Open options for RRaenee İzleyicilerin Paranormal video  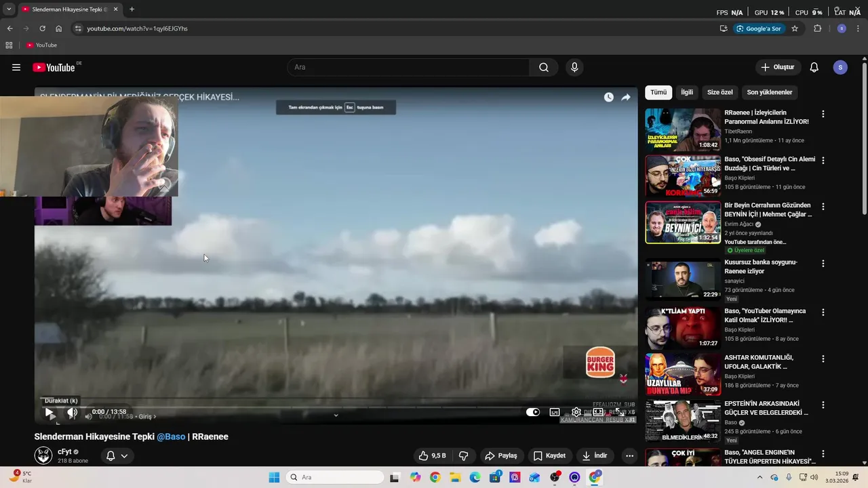tap(823, 114)
